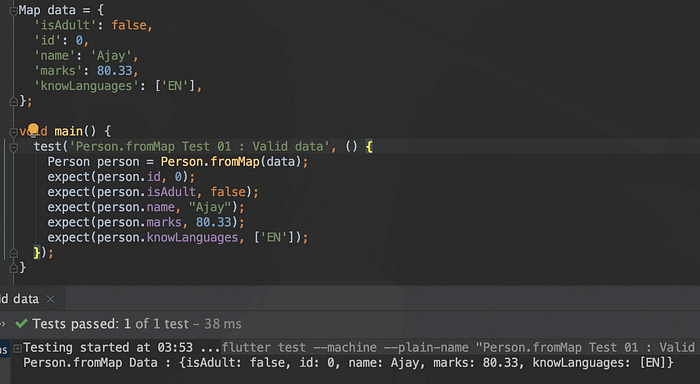Click the 'id': 0 map entry
This screenshot has height=384, width=700.
point(62,41)
